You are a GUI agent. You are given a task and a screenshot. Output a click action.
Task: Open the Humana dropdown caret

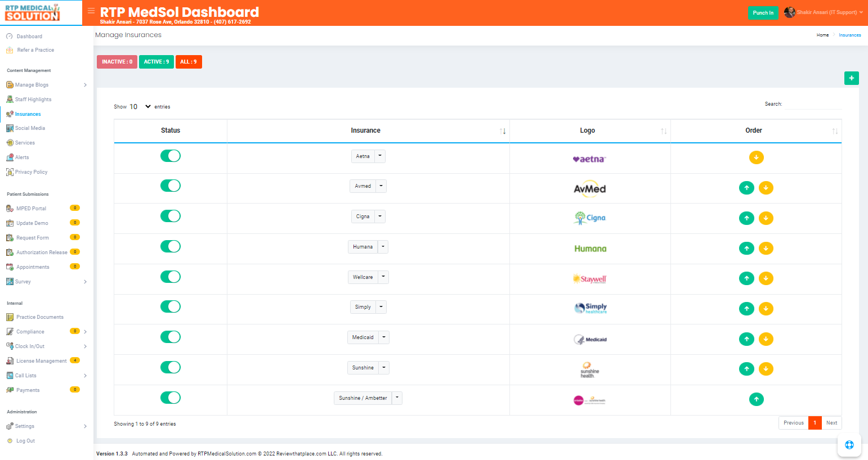[383, 247]
